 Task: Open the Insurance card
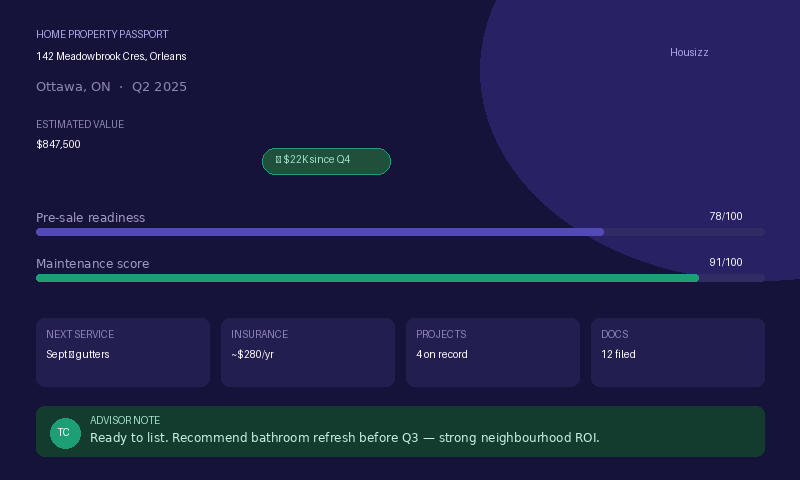point(308,352)
